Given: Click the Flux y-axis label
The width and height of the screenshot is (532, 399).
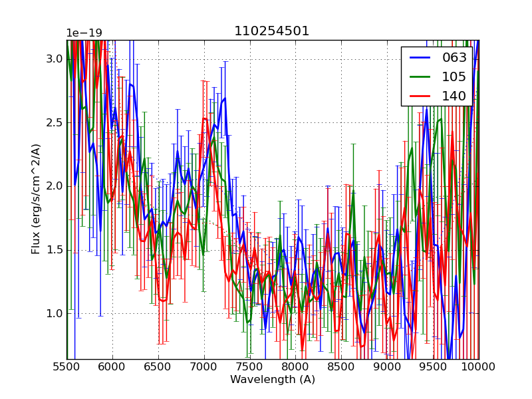Looking at the screenshot, I should click(36, 199).
